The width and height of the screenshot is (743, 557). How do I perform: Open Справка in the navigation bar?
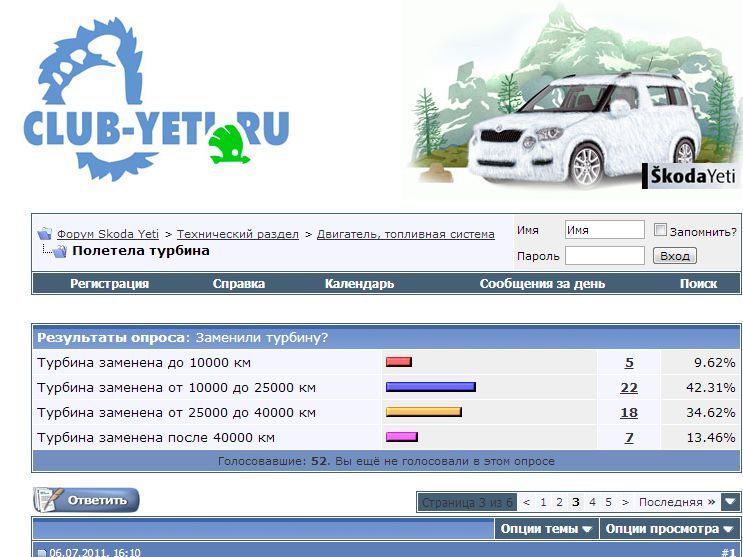239,283
